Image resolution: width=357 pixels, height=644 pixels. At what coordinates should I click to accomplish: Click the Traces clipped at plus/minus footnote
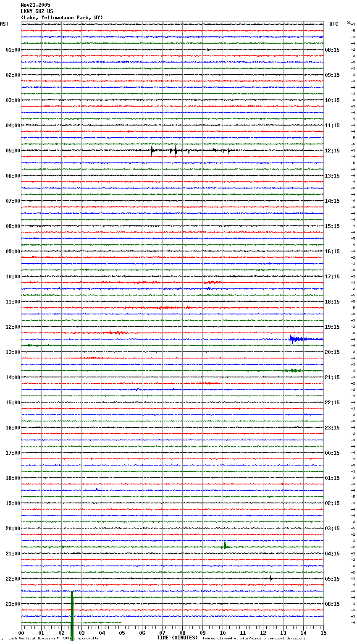(x=254, y=639)
